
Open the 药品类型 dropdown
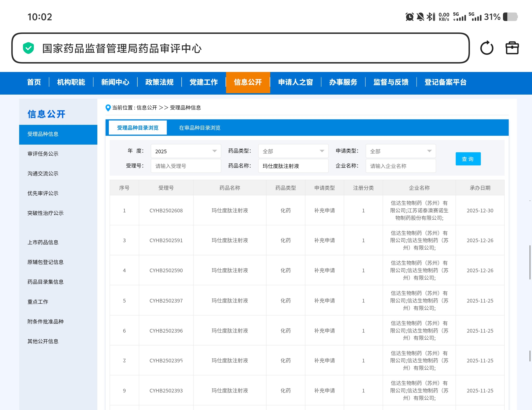(x=293, y=151)
